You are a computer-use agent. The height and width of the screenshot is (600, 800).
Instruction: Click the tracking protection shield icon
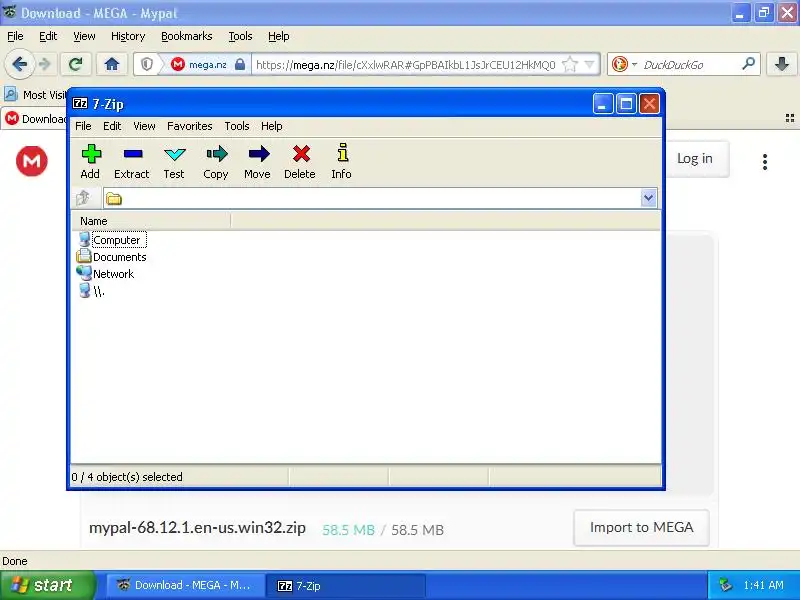(x=147, y=64)
